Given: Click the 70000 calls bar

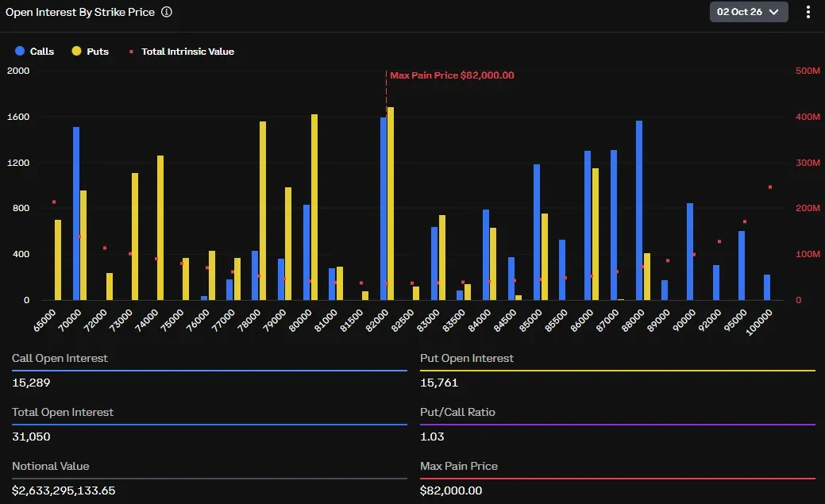Looking at the screenshot, I should coord(76,214).
